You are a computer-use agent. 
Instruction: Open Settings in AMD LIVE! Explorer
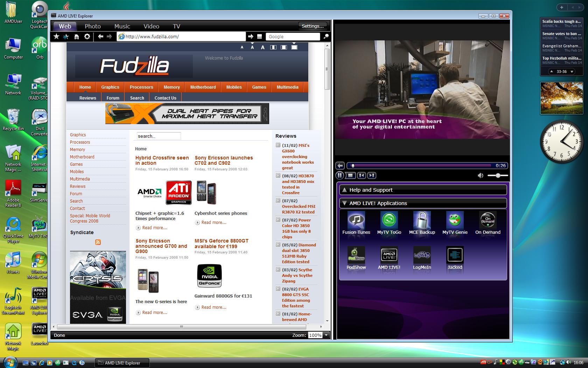[x=312, y=26]
